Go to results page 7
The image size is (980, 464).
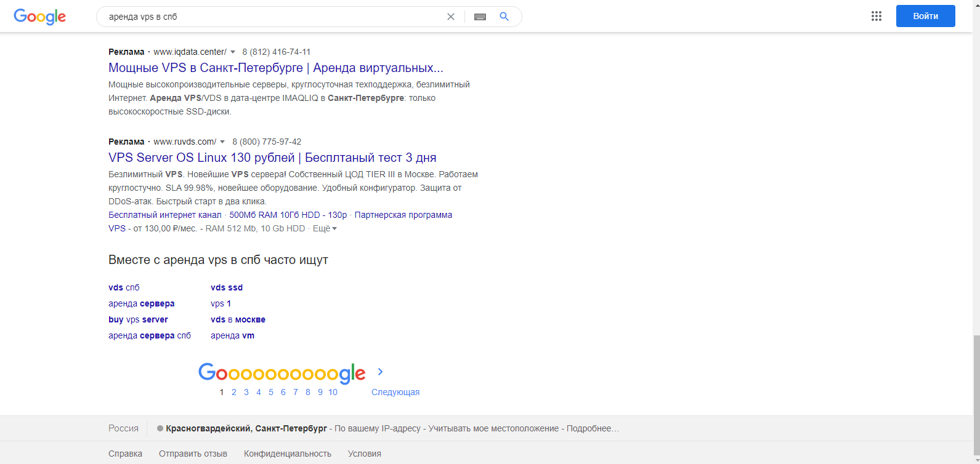click(296, 392)
